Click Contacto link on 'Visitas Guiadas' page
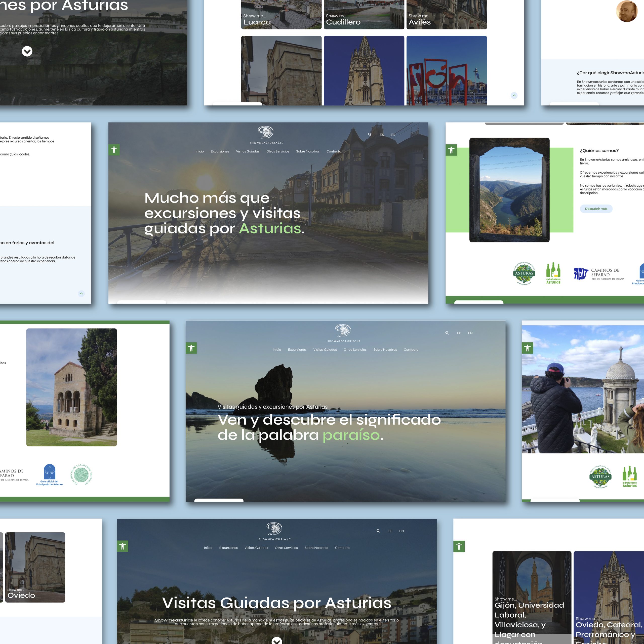The width and height of the screenshot is (644, 644). coord(342,548)
